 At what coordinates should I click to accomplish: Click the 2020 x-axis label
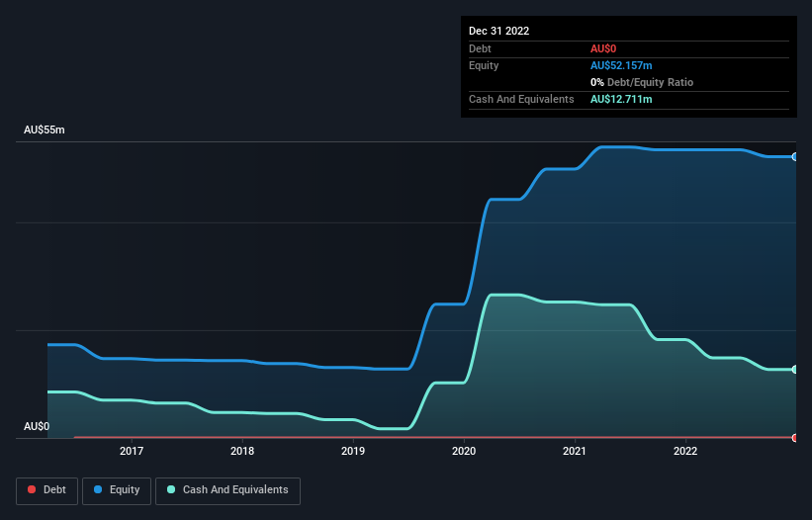click(x=464, y=451)
